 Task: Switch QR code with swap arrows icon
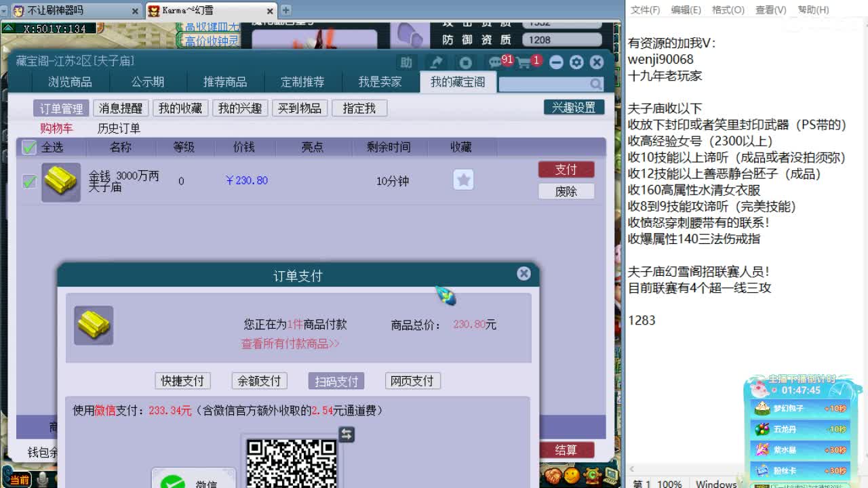pos(347,434)
